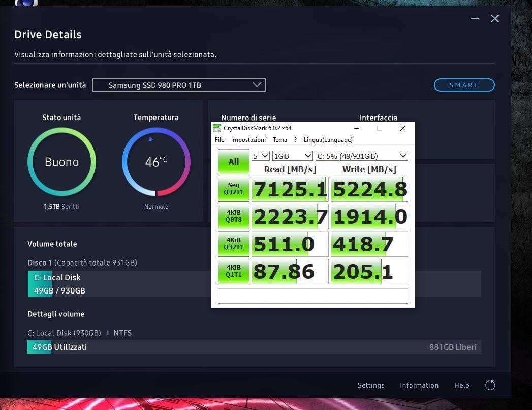
Task: Click the Drive Details heading
Action: point(48,34)
